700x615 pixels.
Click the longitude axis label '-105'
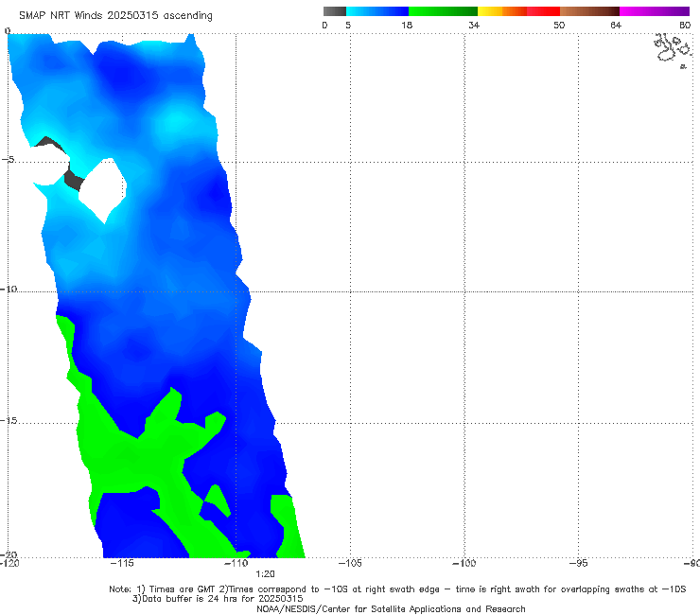350,563
